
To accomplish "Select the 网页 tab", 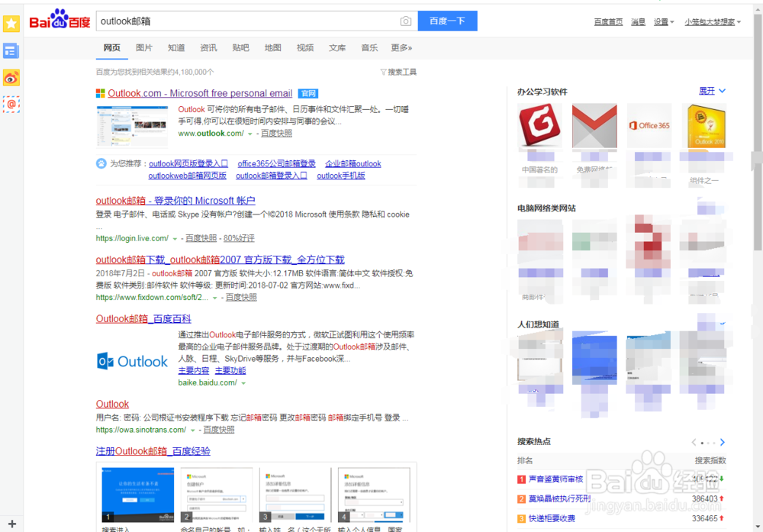I will tap(112, 47).
